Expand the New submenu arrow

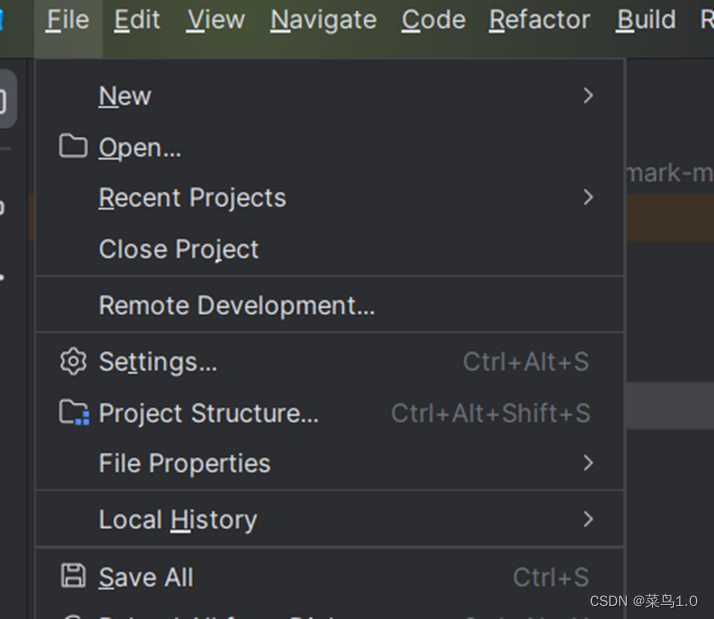click(x=588, y=96)
